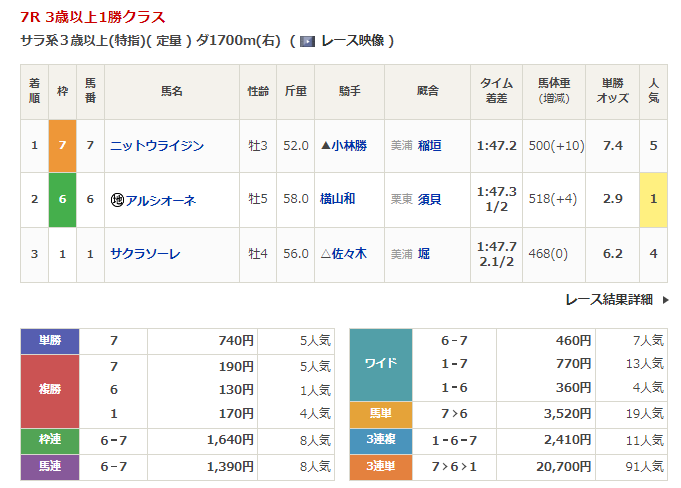Open horse サクラソーレ's profile link
681x488 pixels.
click(x=145, y=254)
